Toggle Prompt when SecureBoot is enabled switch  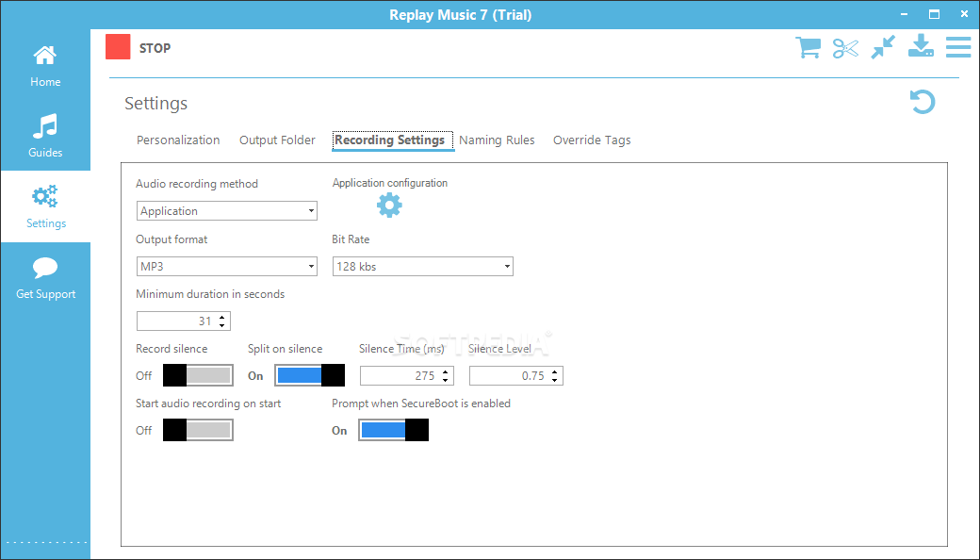393,430
